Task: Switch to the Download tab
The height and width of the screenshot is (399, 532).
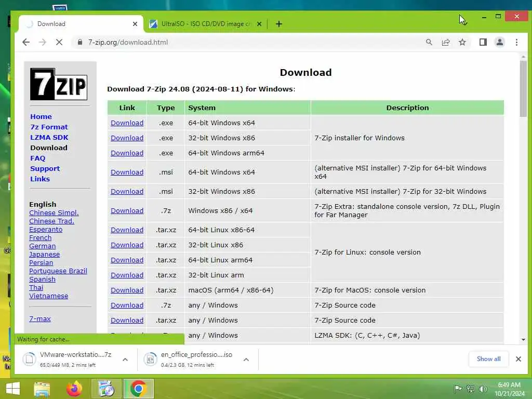Action: (82, 24)
